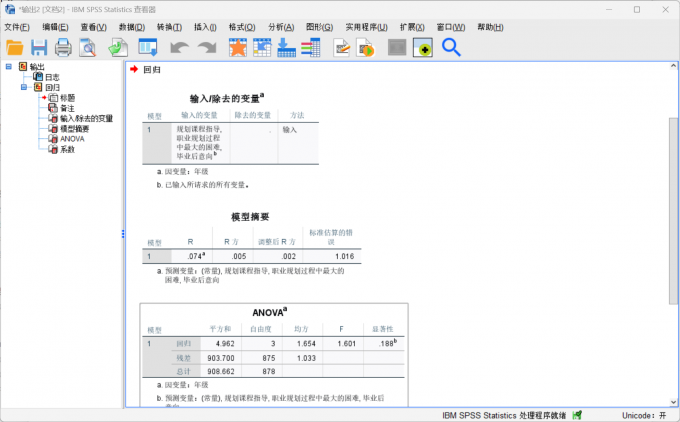The height and width of the screenshot is (422, 680).
Task: Print the output using the printer icon
Action: coord(63,47)
